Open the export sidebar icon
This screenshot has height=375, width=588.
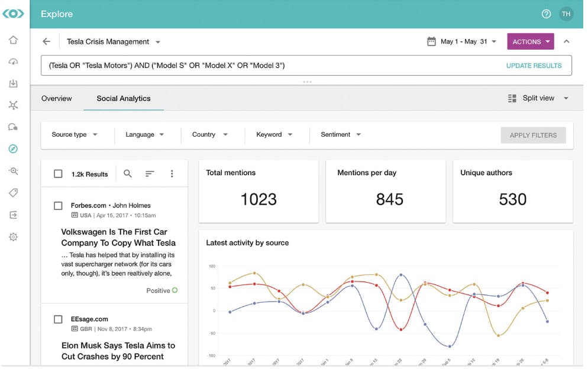[x=13, y=215]
